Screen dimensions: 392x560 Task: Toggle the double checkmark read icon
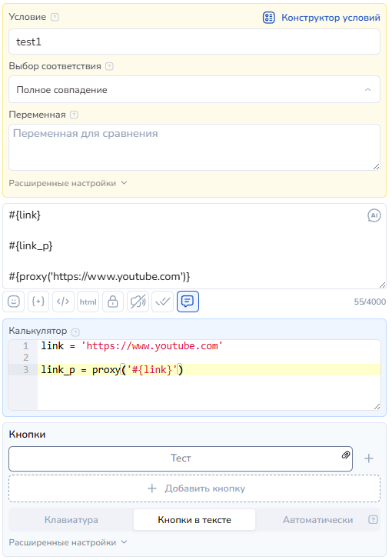click(162, 302)
